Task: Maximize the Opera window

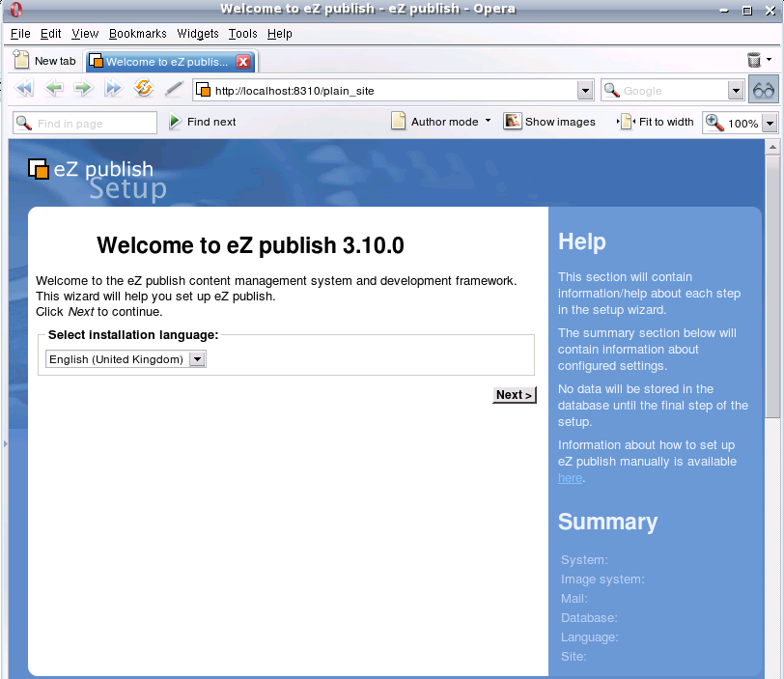Action: [x=747, y=10]
